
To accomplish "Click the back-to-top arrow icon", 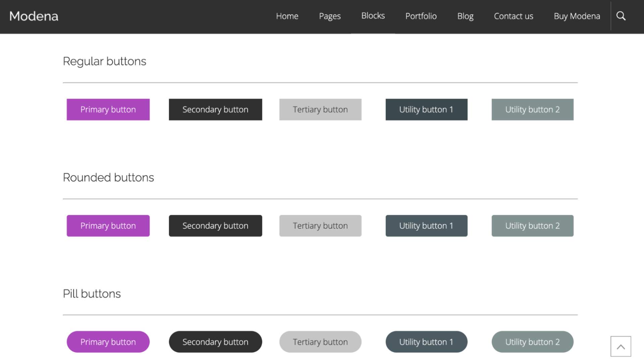I will tap(621, 347).
